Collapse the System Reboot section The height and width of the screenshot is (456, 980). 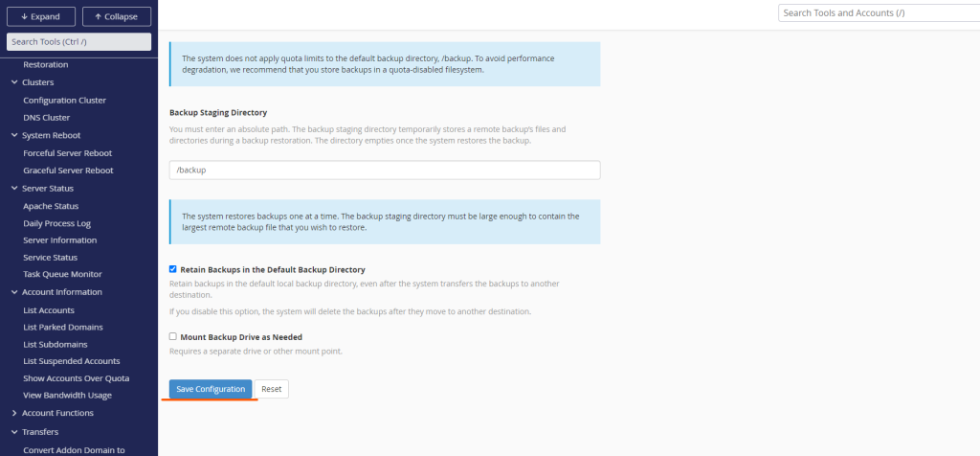14,136
